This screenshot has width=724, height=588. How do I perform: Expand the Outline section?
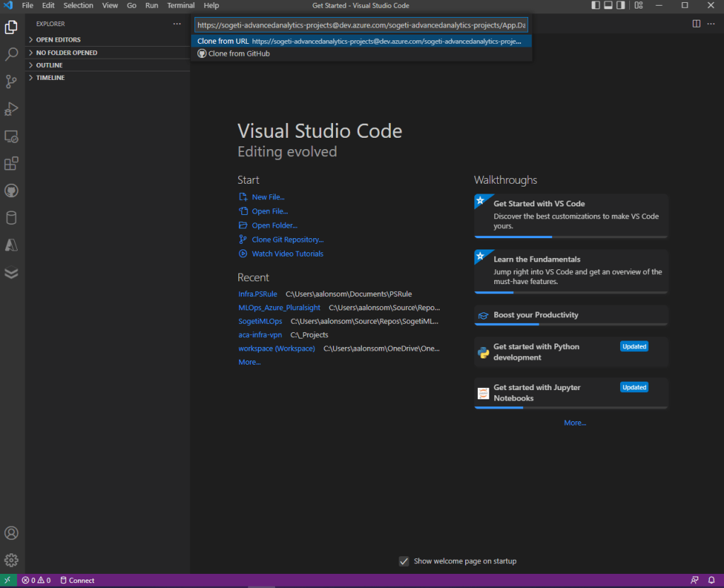[49, 65]
